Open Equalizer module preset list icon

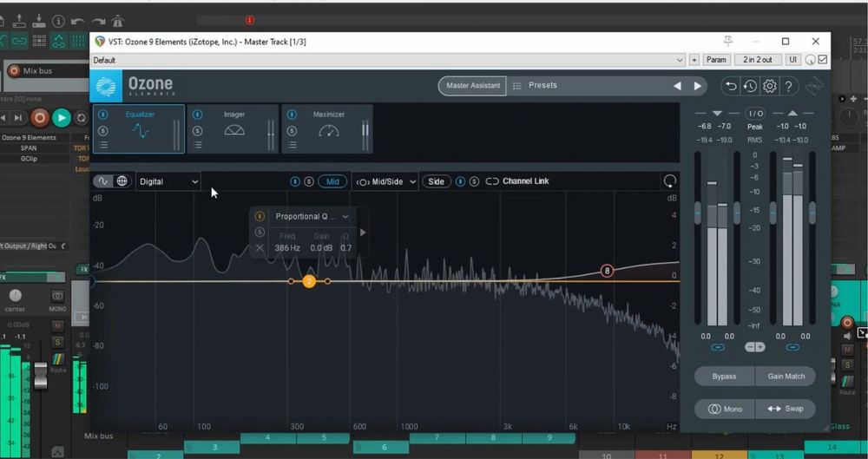(103, 145)
